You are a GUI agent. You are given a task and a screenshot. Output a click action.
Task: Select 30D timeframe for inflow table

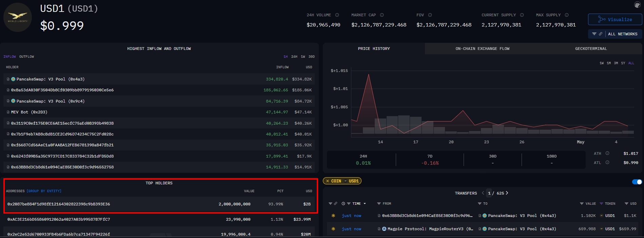coord(311,57)
